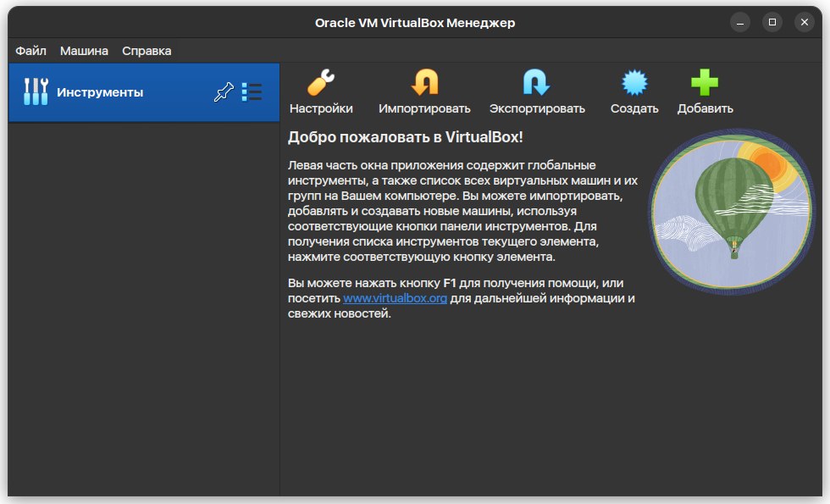The width and height of the screenshot is (830, 504).
Task: Click the Импортировать orange arrow icon
Action: pos(424,83)
